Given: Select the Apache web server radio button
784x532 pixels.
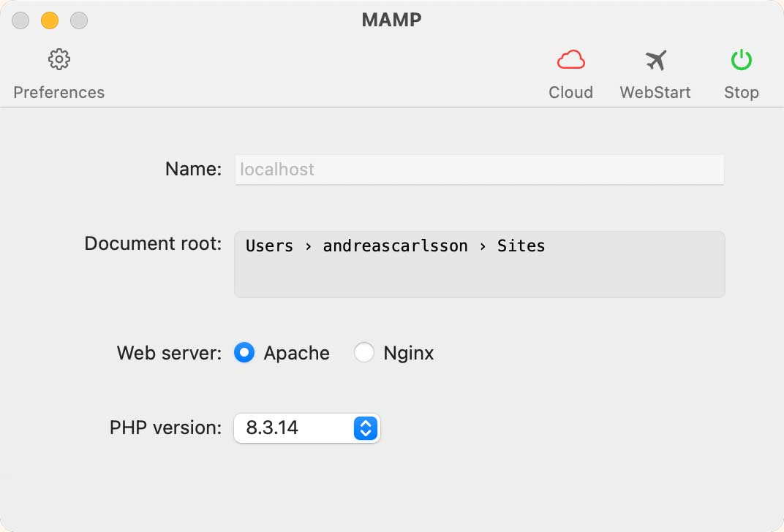Looking at the screenshot, I should (x=244, y=353).
